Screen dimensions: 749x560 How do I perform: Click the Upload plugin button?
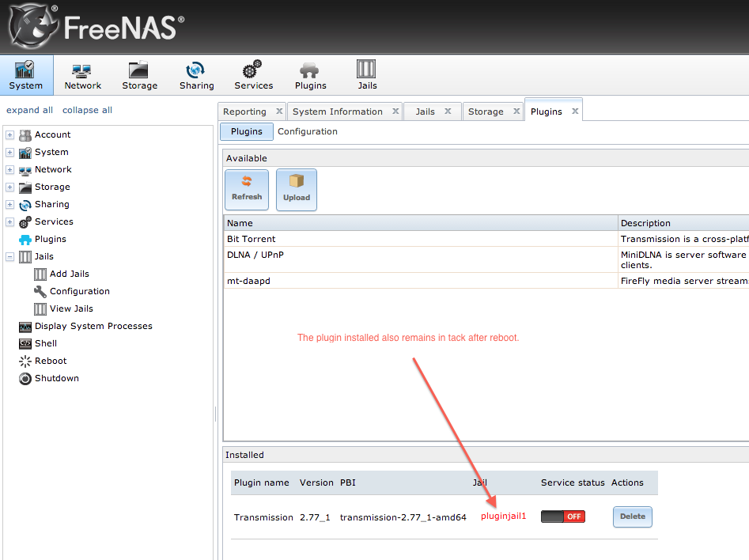point(297,190)
